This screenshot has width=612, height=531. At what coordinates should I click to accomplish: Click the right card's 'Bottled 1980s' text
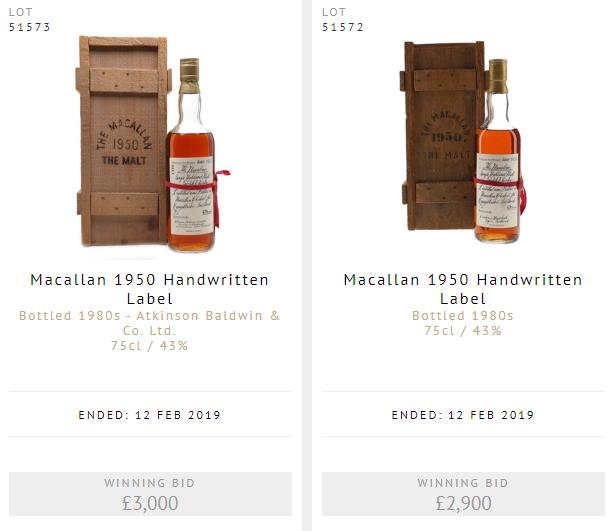[463, 316]
